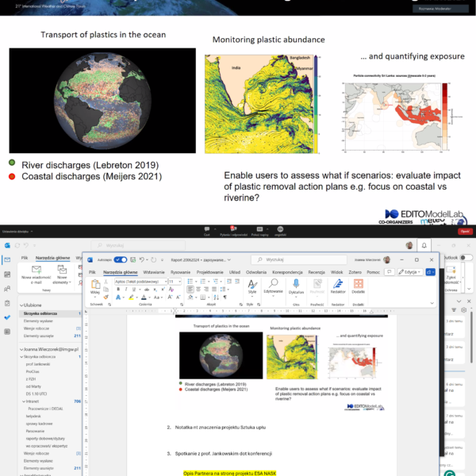Align text left in Word
Image resolution: width=476 pixels, height=476 pixels.
tap(190, 290)
